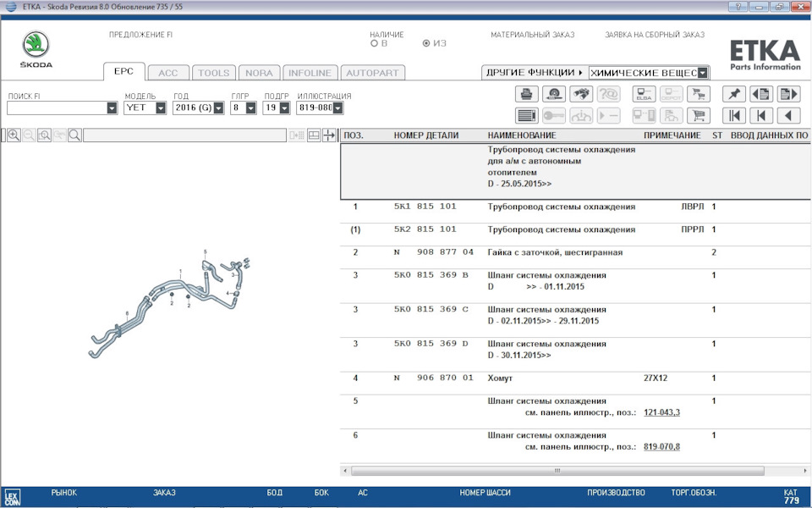Click the printer icon to print
The height and width of the screenshot is (508, 812).
coord(527,94)
